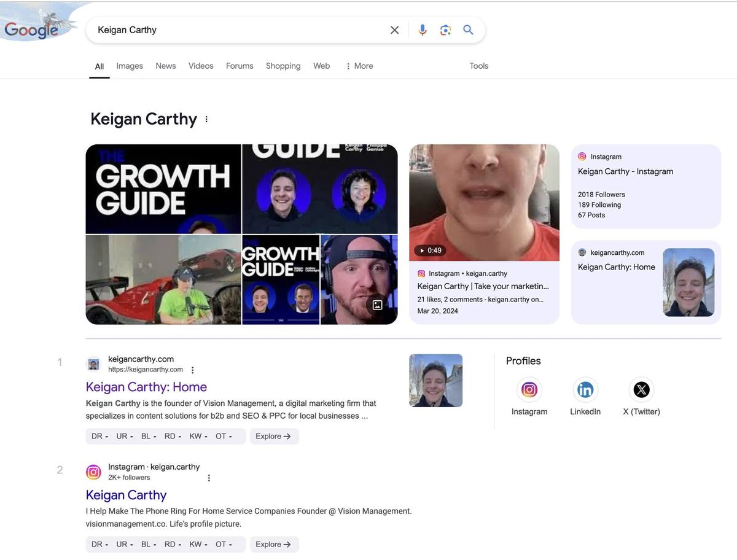Open the GUIDE thumbnail with two faces in circles
Viewport: 737px width, 560px height.
pyautogui.click(x=320, y=189)
